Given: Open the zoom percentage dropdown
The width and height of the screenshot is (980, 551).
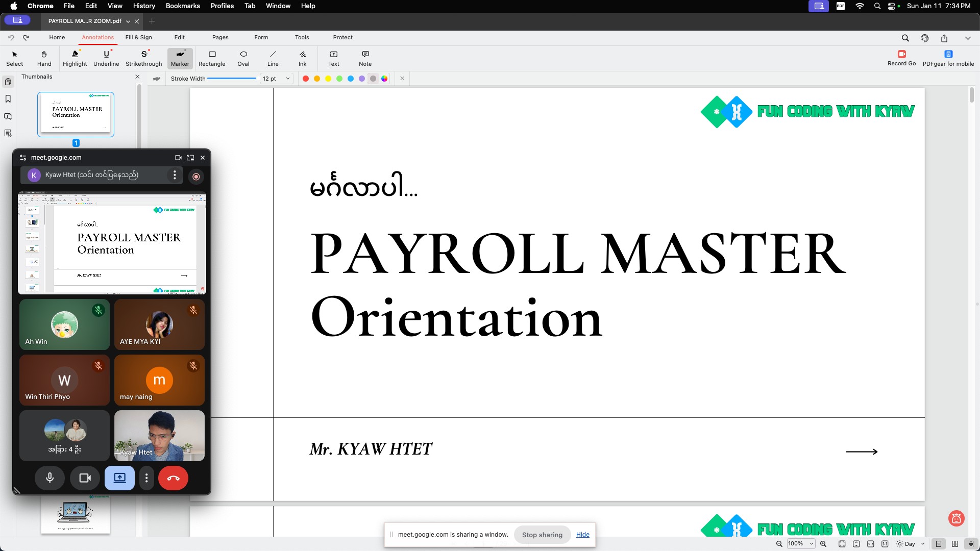Looking at the screenshot, I should pos(811,544).
